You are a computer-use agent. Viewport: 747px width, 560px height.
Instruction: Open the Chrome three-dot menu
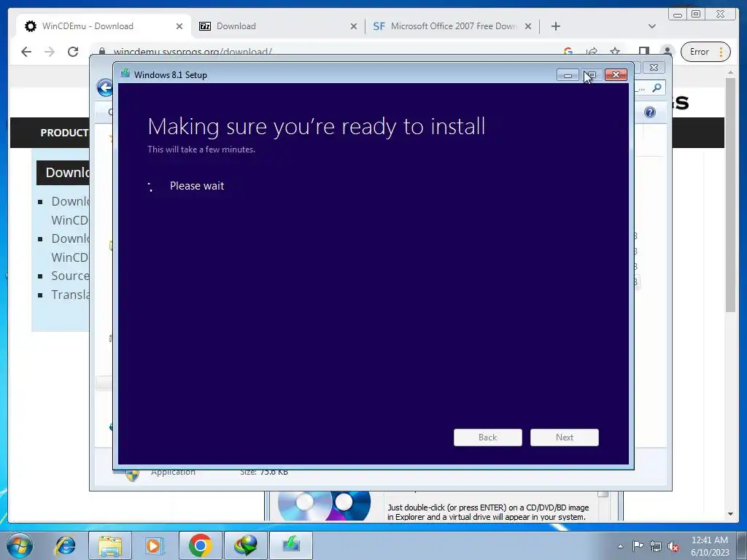tap(721, 52)
